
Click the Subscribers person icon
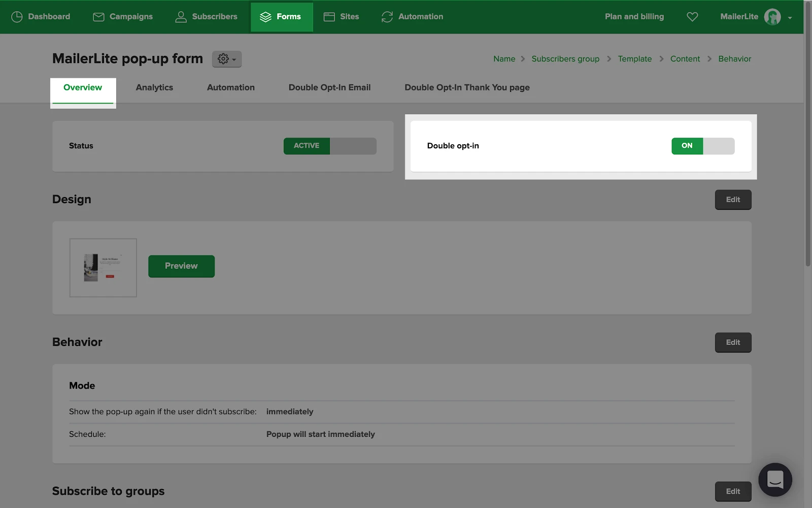click(x=181, y=17)
